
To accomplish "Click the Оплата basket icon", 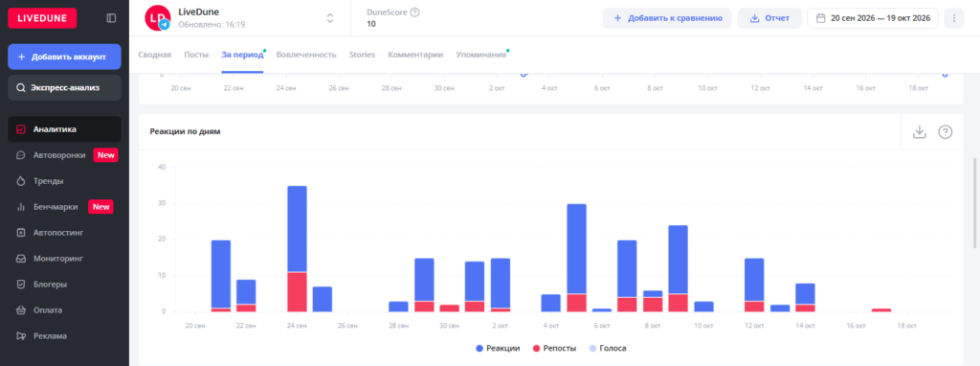I will 21,309.
